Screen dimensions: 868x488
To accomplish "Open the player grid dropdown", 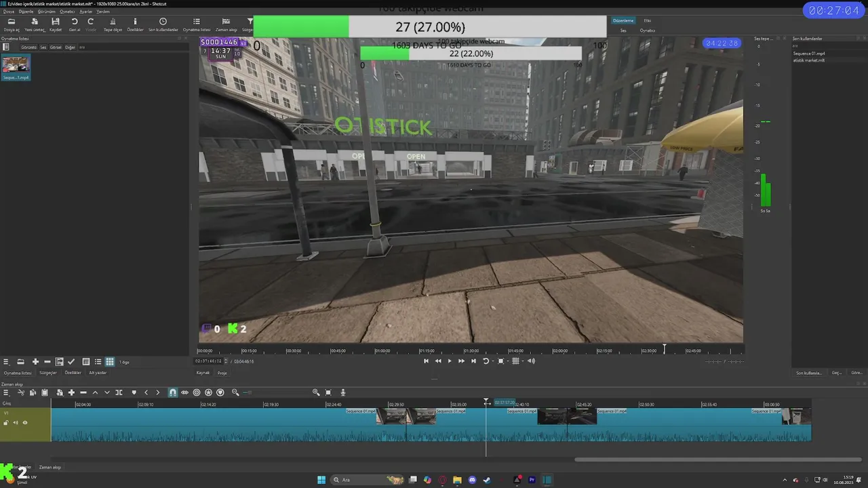I will pos(523,361).
